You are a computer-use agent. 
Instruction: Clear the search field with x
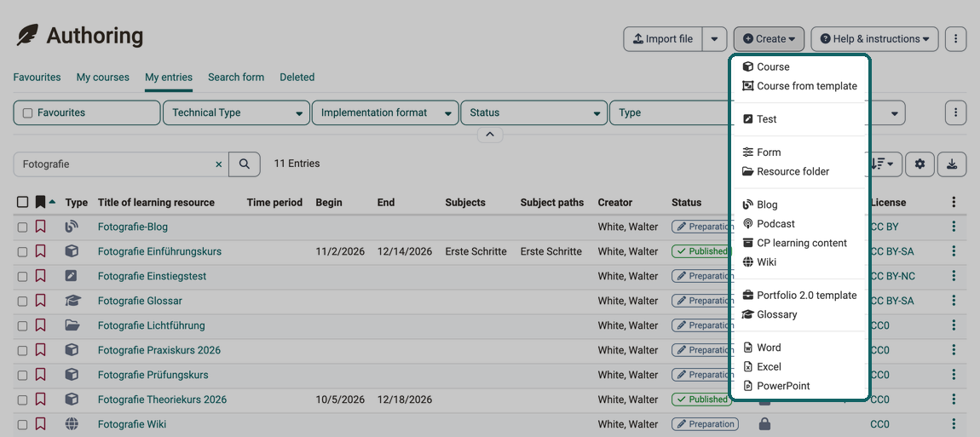219,164
